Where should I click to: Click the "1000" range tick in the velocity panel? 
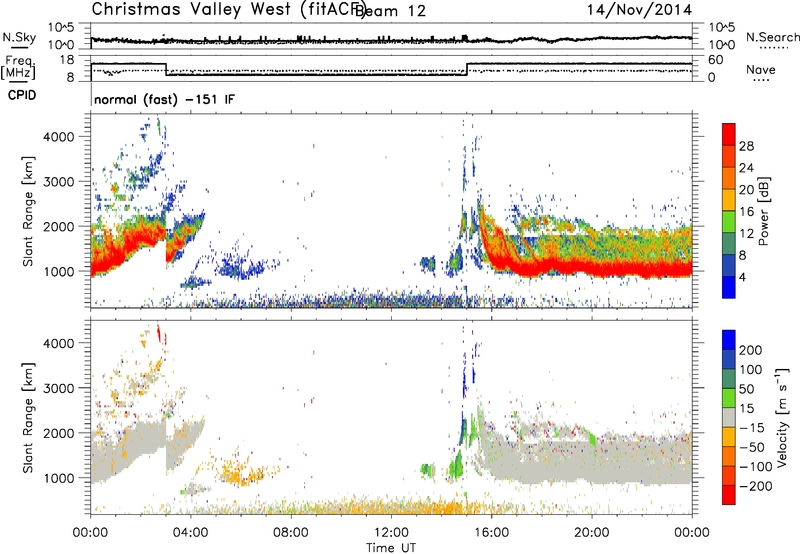pyautogui.click(x=58, y=478)
